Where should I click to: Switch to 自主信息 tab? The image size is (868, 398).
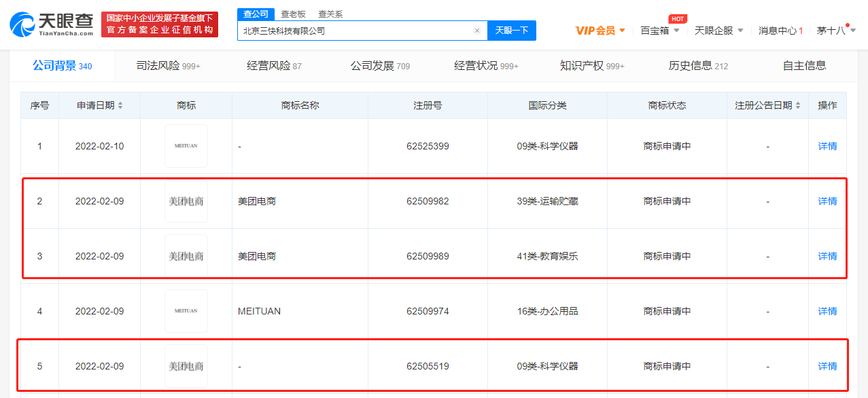point(805,66)
